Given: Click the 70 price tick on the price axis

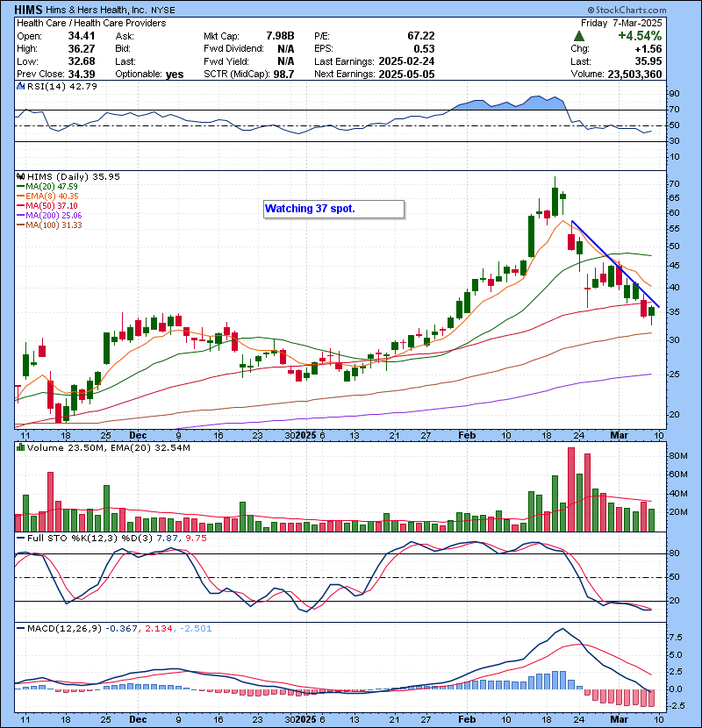Looking at the screenshot, I should (674, 184).
